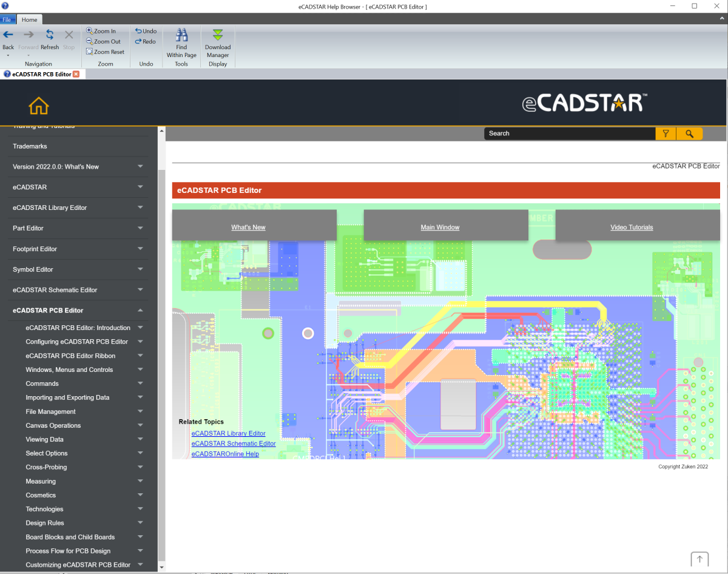This screenshot has height=574, width=728.
Task: Close the eCADSTAR PCB Editor tab
Action: coord(76,74)
